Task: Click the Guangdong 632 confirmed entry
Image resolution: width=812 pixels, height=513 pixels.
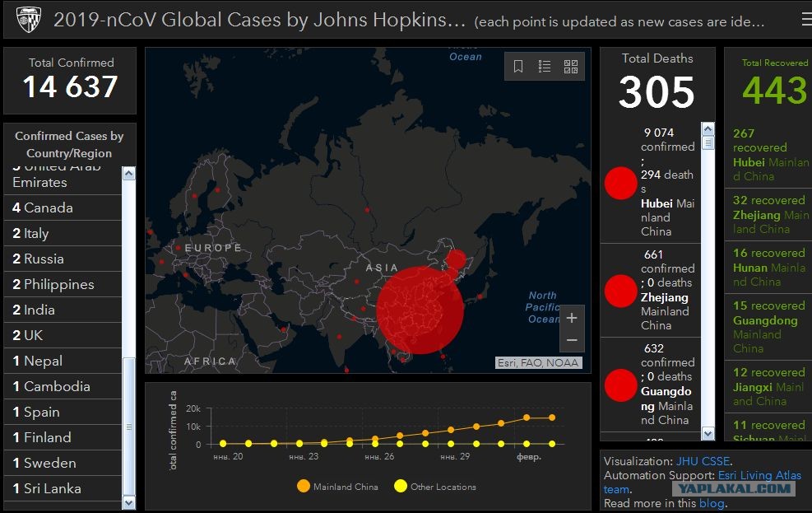Action: pyautogui.click(x=651, y=385)
